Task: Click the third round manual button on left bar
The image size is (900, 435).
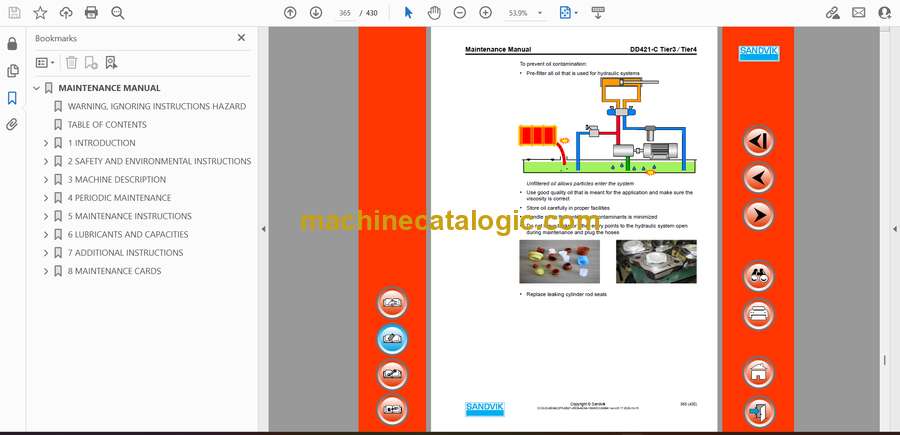Action: [393, 375]
